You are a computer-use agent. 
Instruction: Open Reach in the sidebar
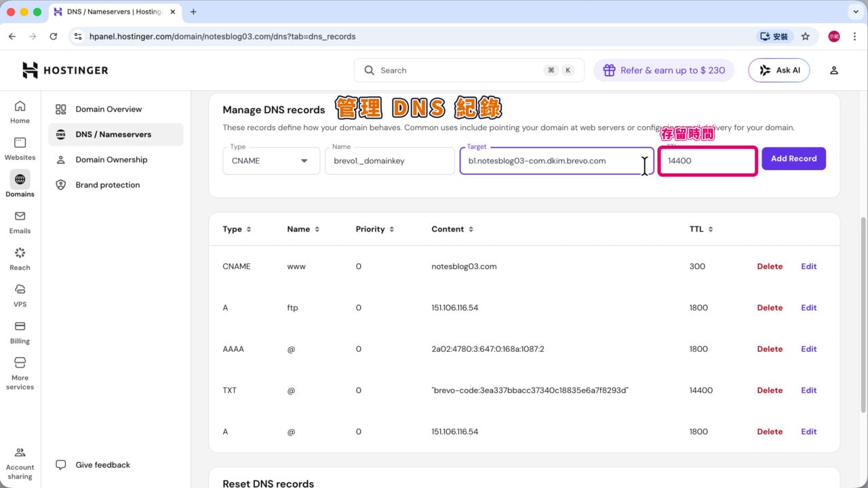tap(20, 258)
